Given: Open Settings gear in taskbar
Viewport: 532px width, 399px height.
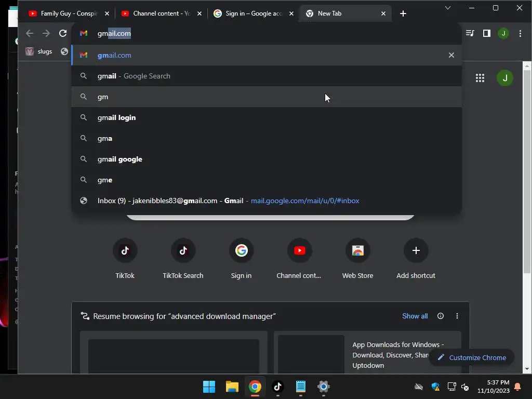Looking at the screenshot, I should click(324, 387).
